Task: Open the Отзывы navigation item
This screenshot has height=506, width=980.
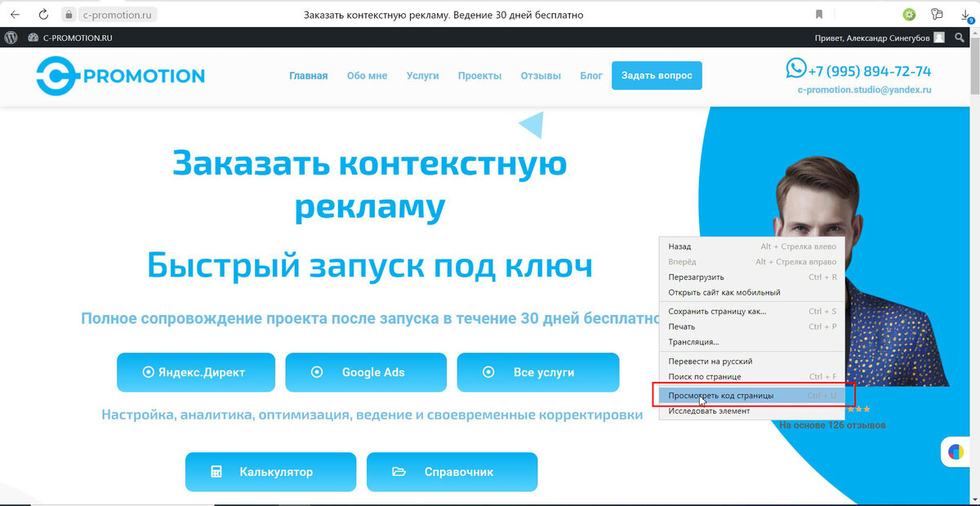Action: tap(541, 76)
